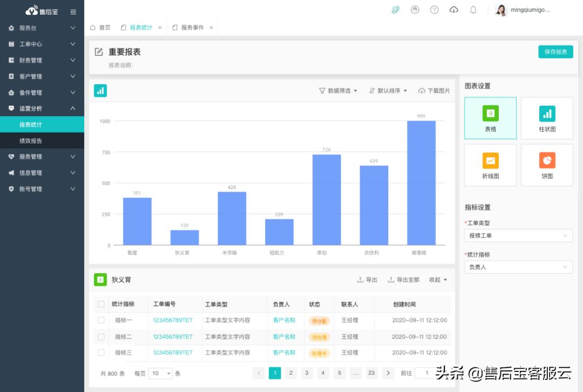
Task: Collapse the sidebar with the hamburger icon
Action: pyautogui.click(x=73, y=11)
